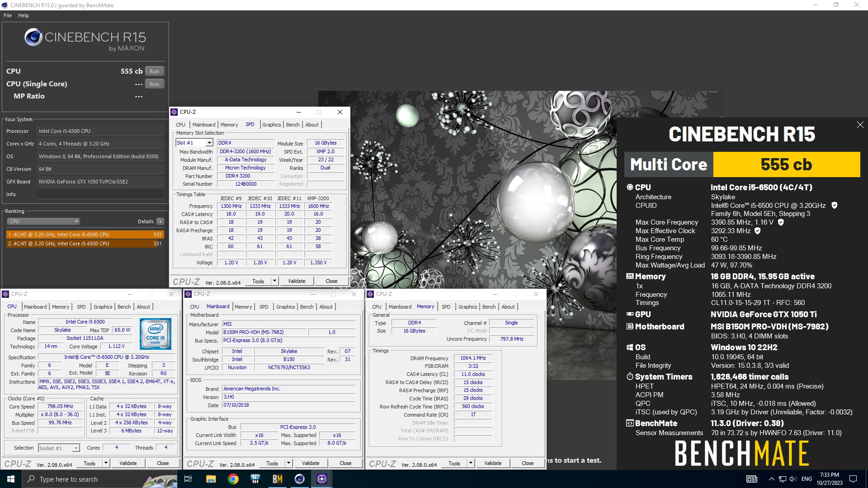Run the CPU (Single Core) test
Screen dimensions: 868x488
pyautogui.click(x=154, y=84)
